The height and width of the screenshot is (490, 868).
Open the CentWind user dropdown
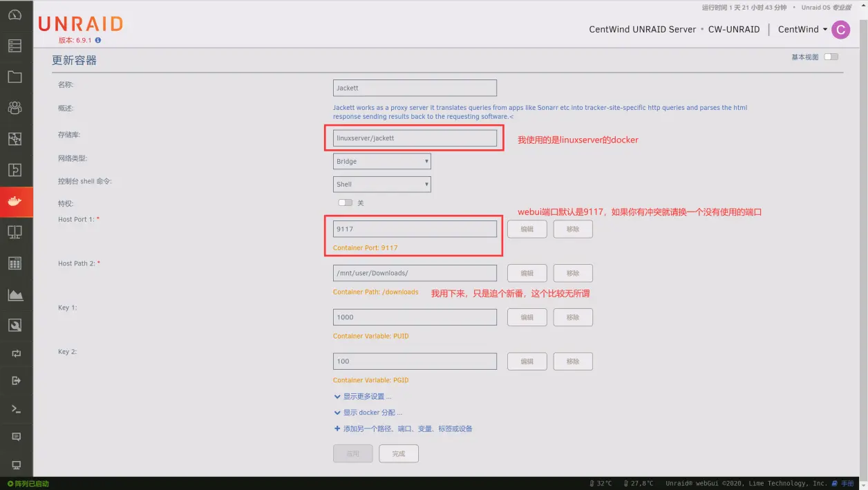802,30
